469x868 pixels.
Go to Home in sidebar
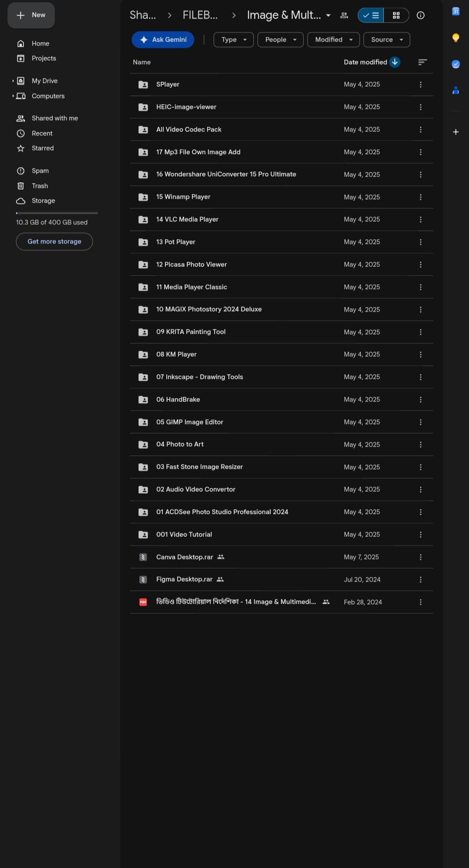40,43
